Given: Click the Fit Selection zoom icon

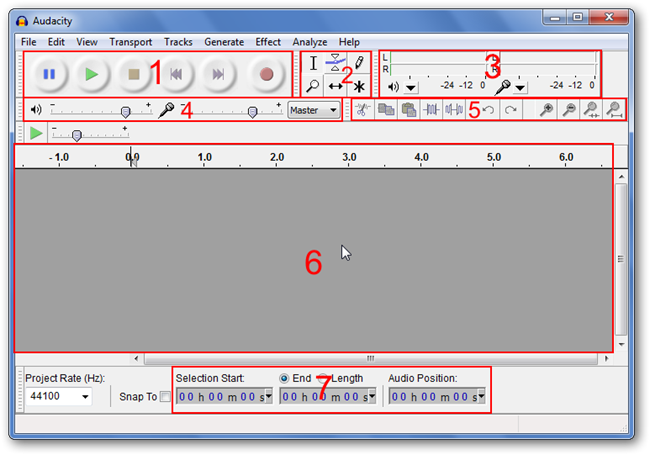Looking at the screenshot, I should pos(591,110).
